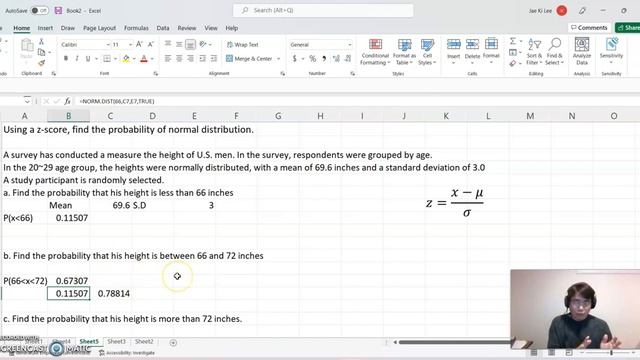Image resolution: width=640 pixels, height=360 pixels.
Task: Increase font size with the larger A
Action: [139, 44]
